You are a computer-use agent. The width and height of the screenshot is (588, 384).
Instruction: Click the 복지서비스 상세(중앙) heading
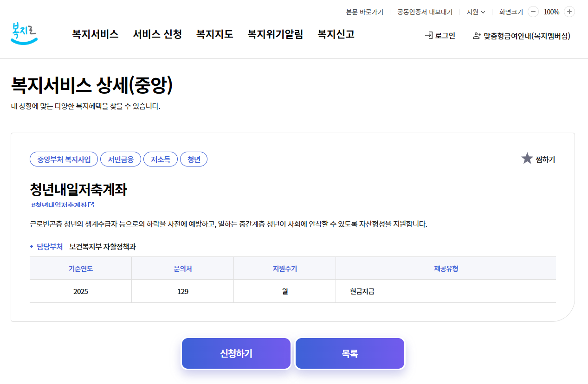(92, 85)
